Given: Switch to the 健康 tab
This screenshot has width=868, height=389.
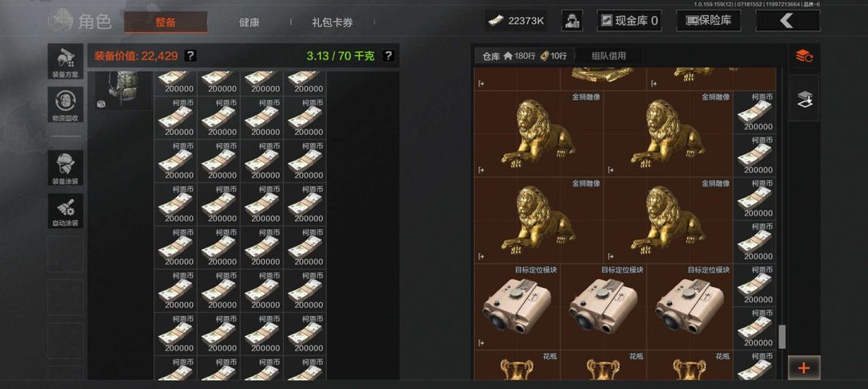Looking at the screenshot, I should coord(249,23).
